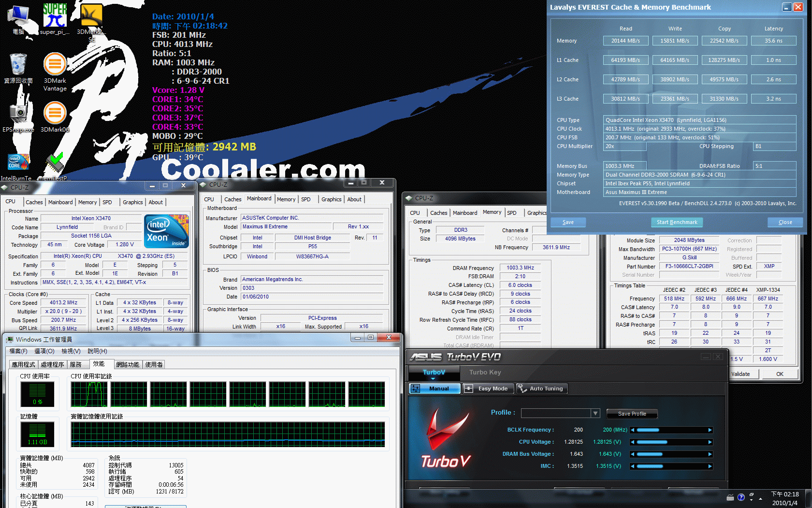Click the CPU-Z title icon of the mainboard window
Image resolution: width=812 pixels, height=508 pixels.
pyautogui.click(x=203, y=185)
